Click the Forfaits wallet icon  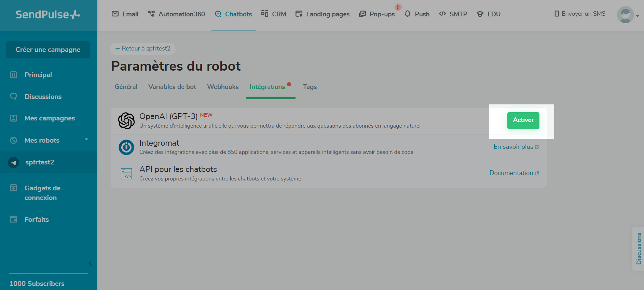pos(14,219)
